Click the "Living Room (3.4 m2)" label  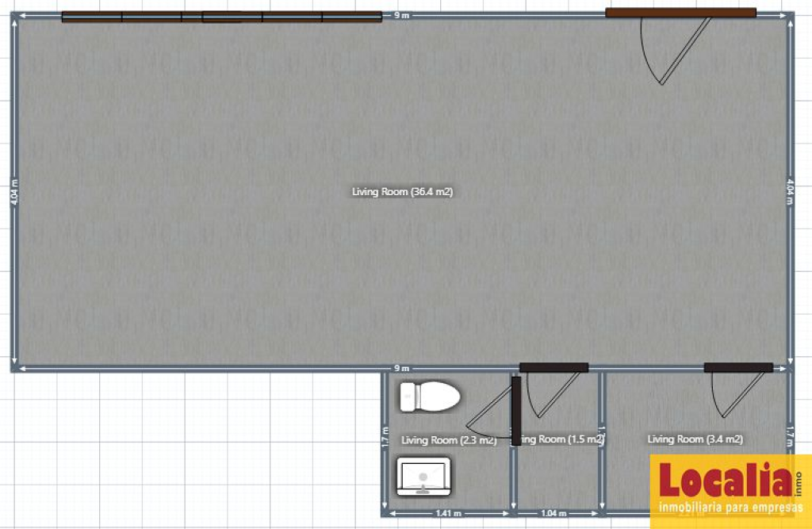click(x=695, y=439)
